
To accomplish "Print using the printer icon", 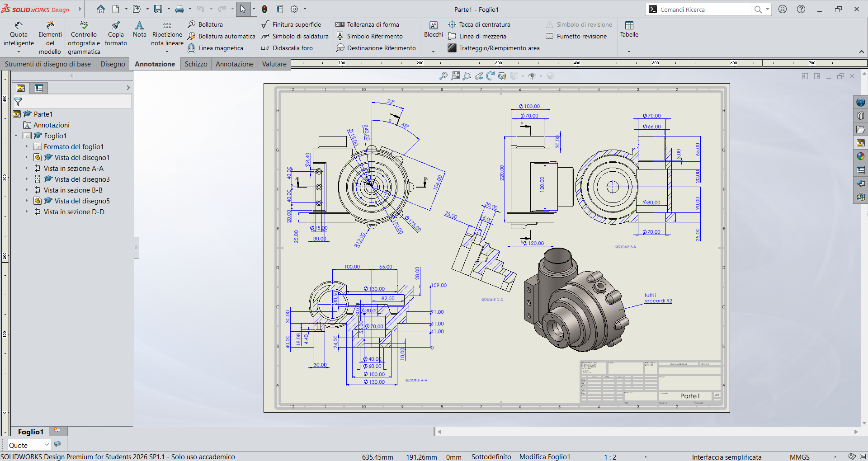I will pos(179,9).
